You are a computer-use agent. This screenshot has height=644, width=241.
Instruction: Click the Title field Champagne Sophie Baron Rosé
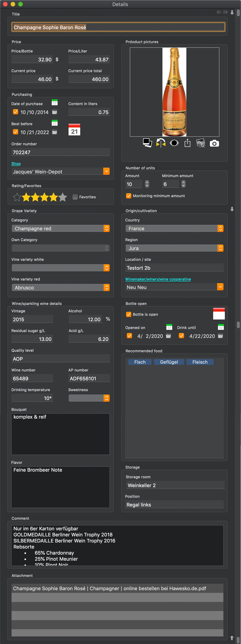pyautogui.click(x=118, y=27)
